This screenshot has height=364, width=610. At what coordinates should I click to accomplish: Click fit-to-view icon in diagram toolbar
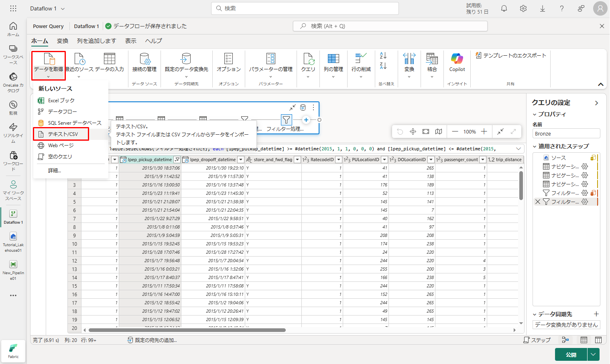426,131
